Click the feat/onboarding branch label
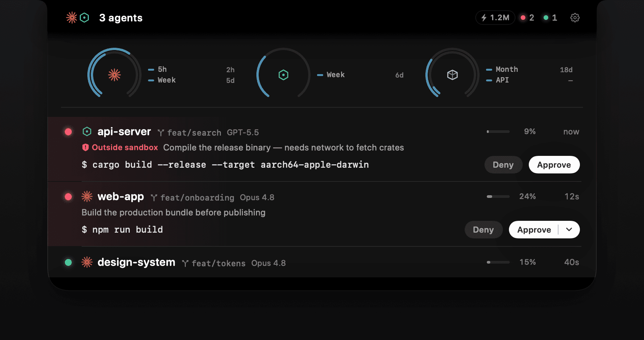Screen dimensions: 644x340 point(197,198)
